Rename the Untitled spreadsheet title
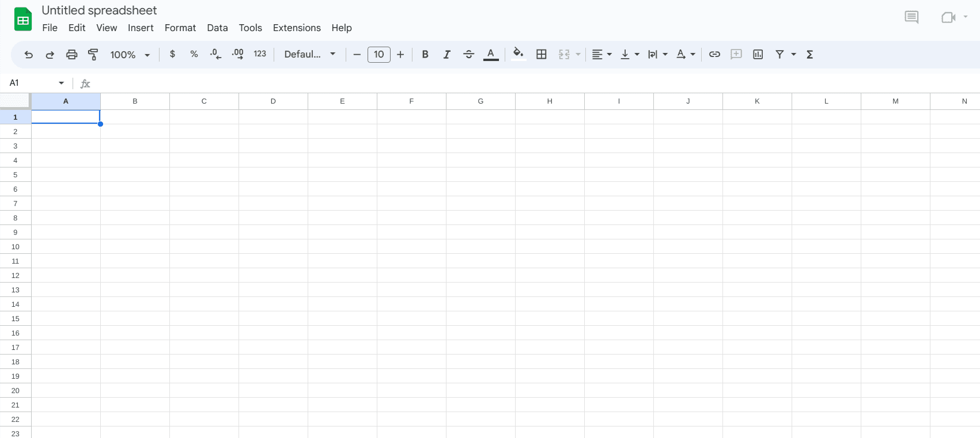 click(99, 10)
